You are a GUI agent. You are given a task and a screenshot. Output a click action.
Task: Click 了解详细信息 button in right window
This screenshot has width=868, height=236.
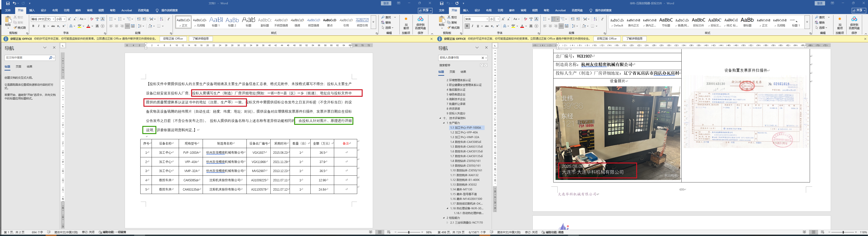[634, 39]
